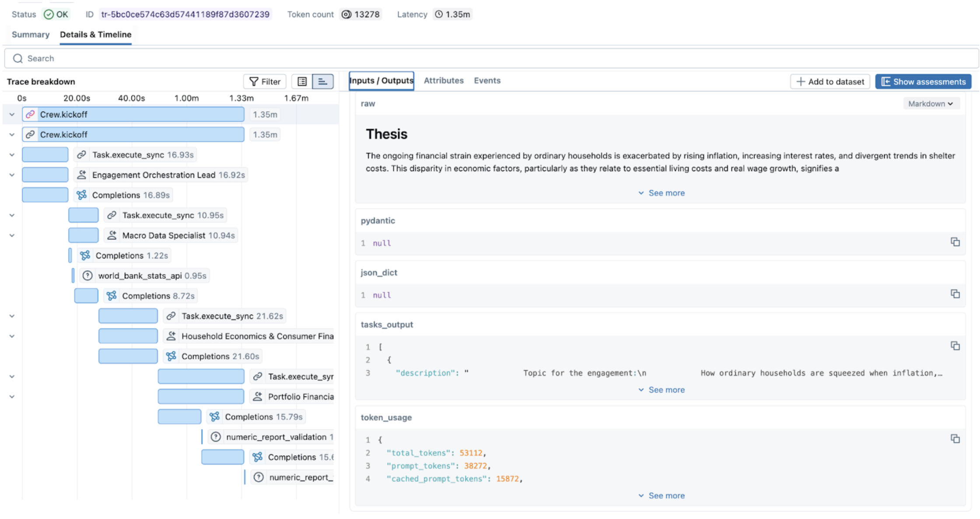Click the search magnifier icon
The width and height of the screenshot is (980, 519).
tap(18, 59)
